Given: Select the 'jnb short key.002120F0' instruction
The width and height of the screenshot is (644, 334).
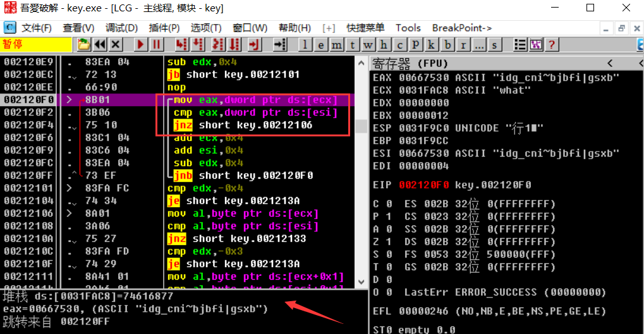Looking at the screenshot, I should pos(243,176).
